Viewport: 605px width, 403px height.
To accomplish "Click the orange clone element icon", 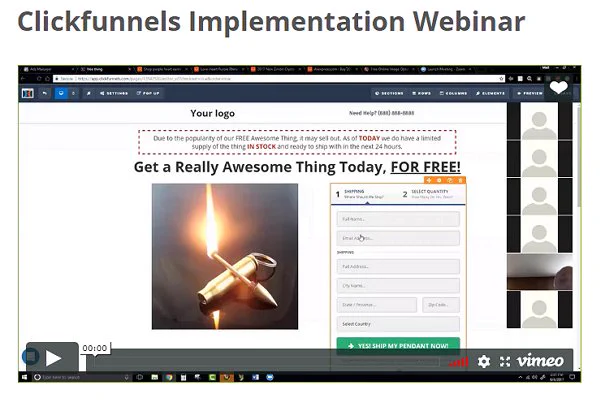I will pyautogui.click(x=450, y=180).
